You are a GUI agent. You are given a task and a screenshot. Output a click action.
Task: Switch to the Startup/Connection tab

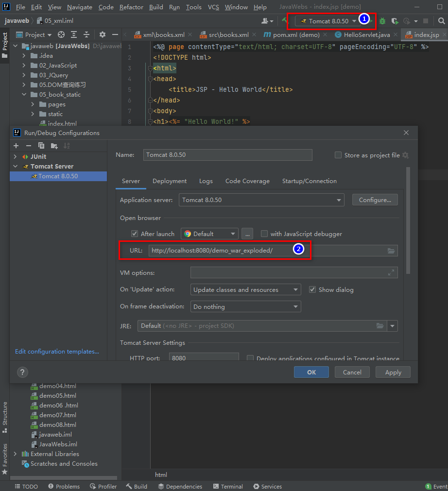310,181
